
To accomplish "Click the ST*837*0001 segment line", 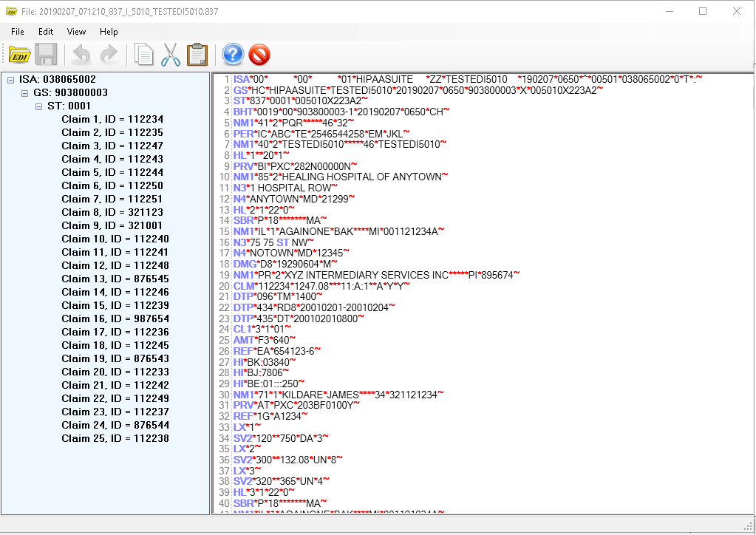I will 300,101.
